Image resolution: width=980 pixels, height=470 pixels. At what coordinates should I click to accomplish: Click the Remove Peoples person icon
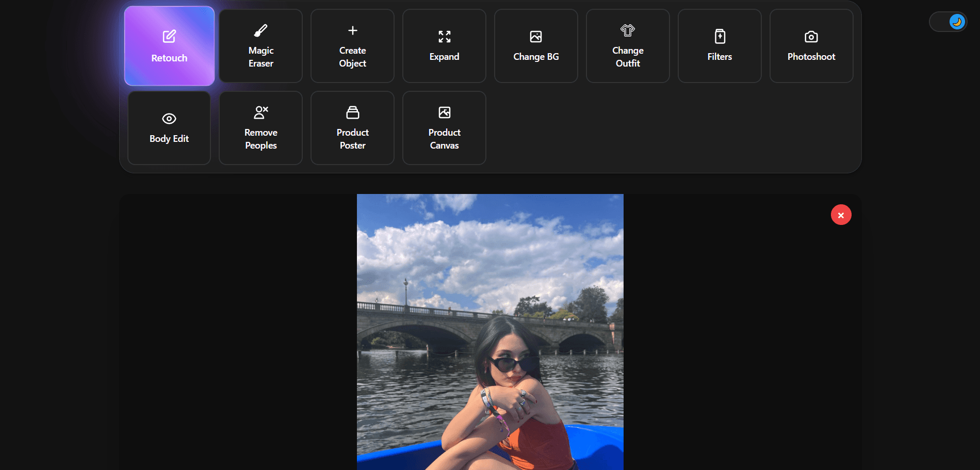pyautogui.click(x=261, y=112)
